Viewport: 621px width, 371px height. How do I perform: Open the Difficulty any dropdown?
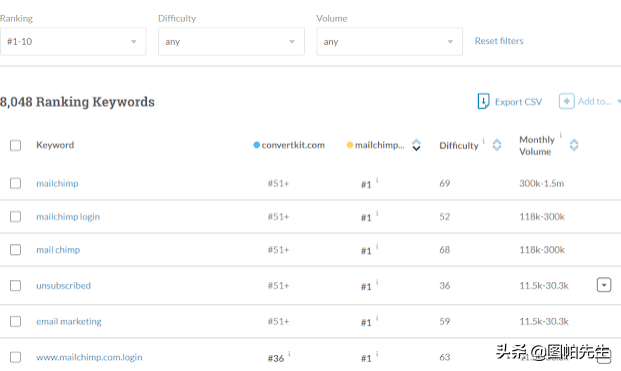pos(231,42)
